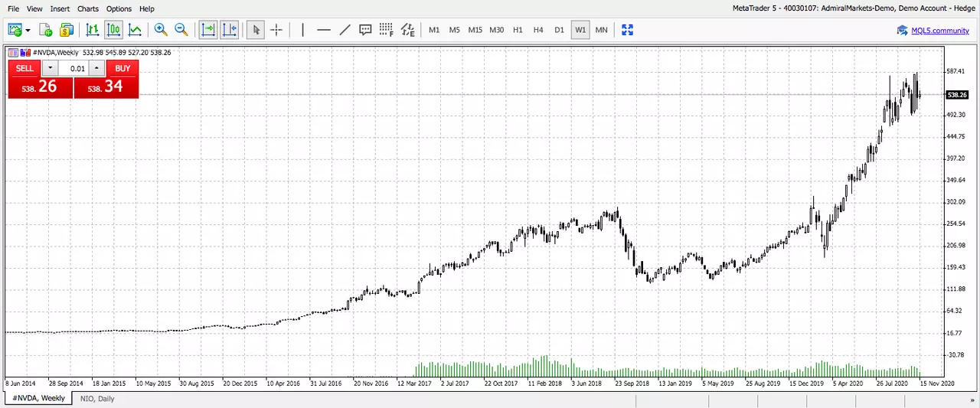Click the 302.09 price axis label
Viewport: 980px width, 408px height.
[x=955, y=202]
